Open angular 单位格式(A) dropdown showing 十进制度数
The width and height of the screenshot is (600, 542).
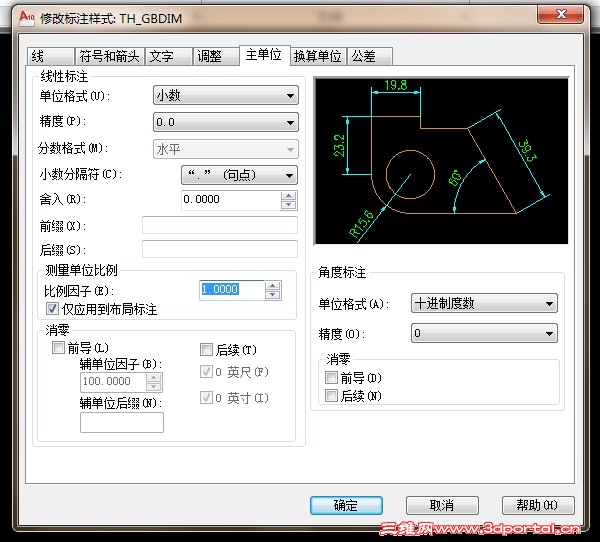(484, 304)
